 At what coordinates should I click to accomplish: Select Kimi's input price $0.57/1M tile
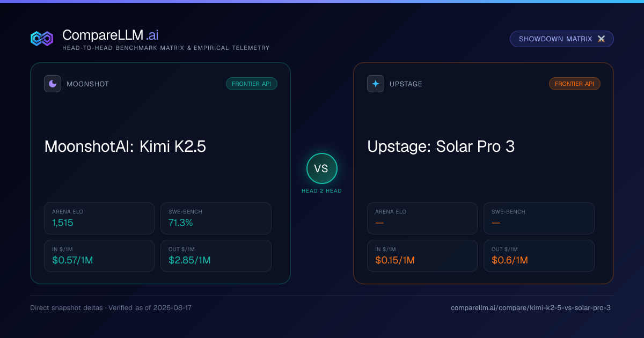pos(99,256)
